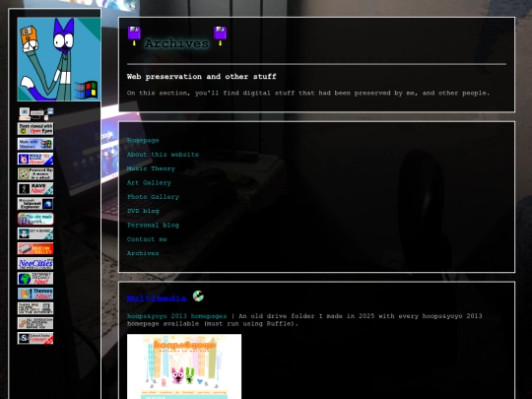
Task: Click the 'Got a beanie' badge
Action: 35,233
